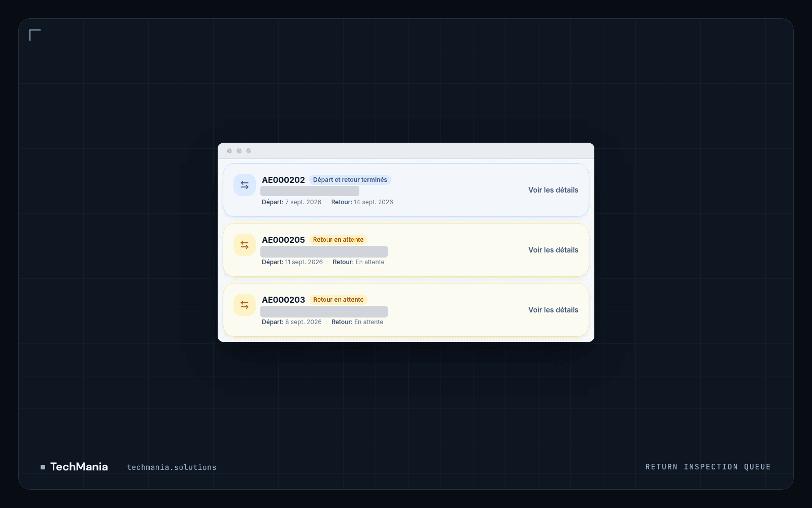Select the Départ et retour terminés badge
The image size is (812, 508).
[x=350, y=180]
